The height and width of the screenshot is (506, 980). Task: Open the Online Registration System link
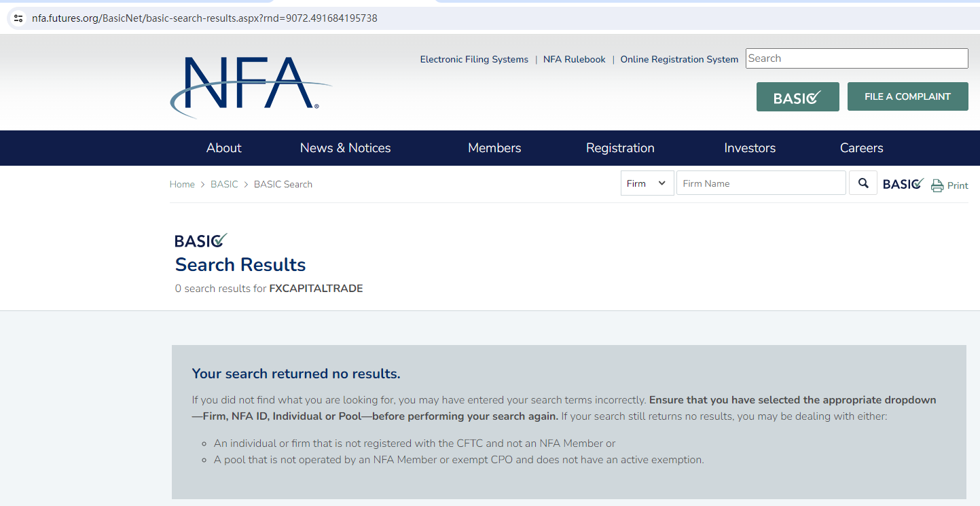click(x=679, y=60)
